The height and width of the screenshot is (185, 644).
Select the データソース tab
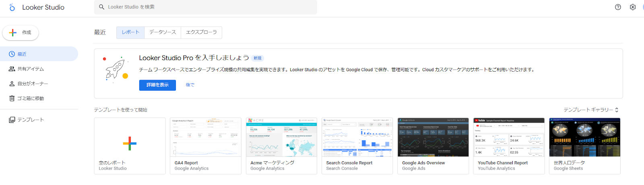(163, 32)
